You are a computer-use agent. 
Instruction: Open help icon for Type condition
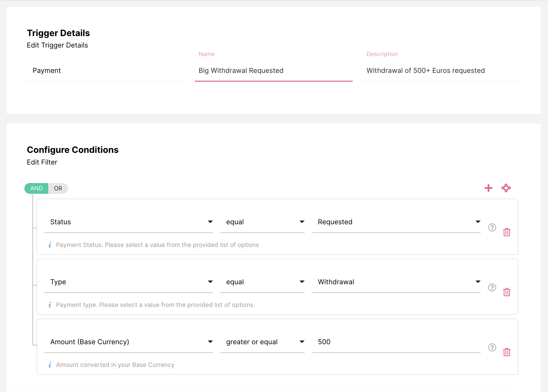(x=492, y=287)
